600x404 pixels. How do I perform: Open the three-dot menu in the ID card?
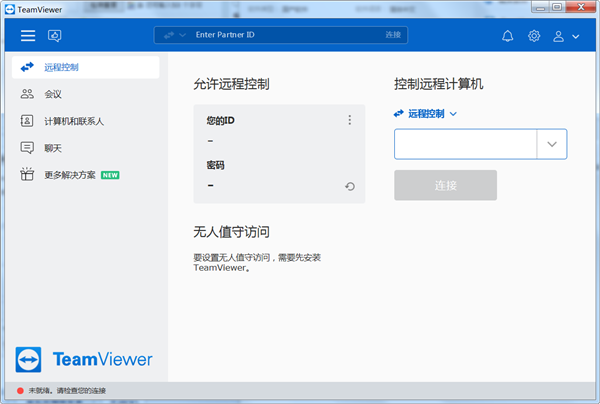[349, 120]
